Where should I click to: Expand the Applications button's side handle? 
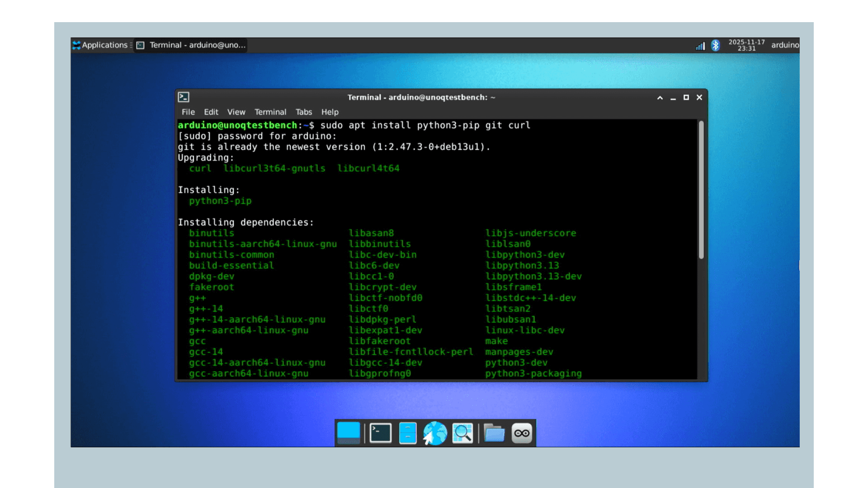coord(131,45)
